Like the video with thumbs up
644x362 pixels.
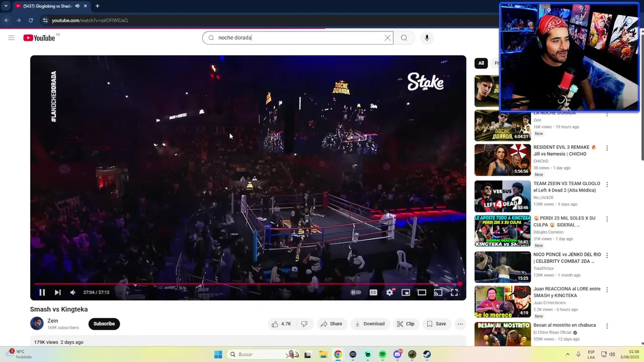(281, 324)
